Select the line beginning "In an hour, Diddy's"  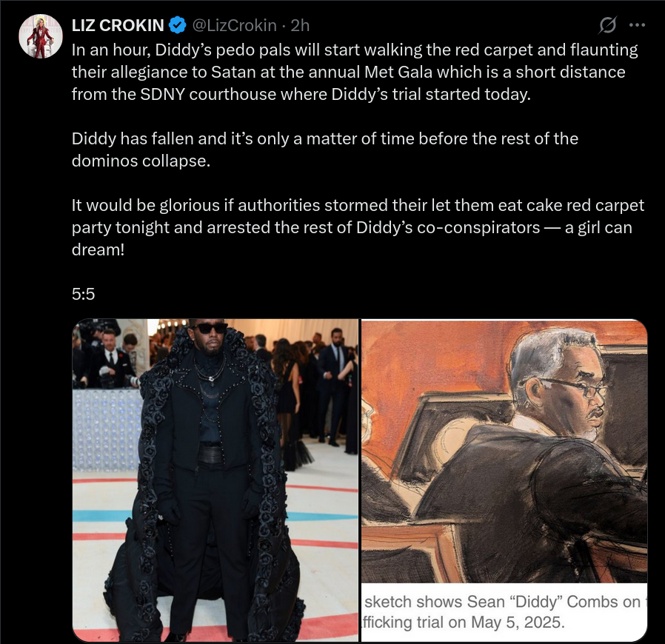(355, 50)
